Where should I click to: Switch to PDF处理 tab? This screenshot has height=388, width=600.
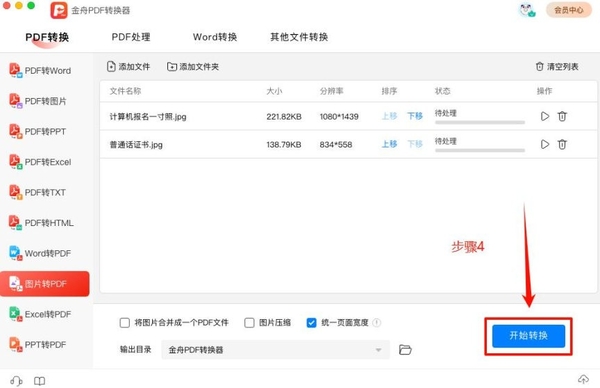click(131, 37)
